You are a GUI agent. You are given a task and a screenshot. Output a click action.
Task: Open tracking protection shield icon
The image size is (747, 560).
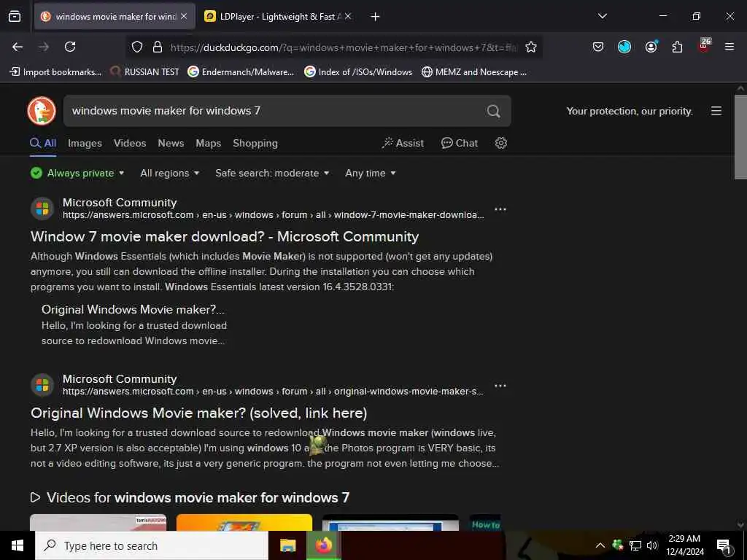[137, 47]
